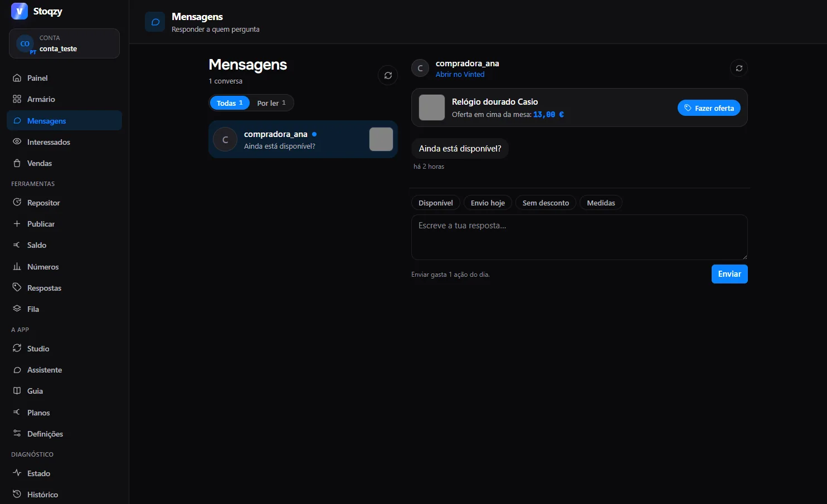Switch to the Por ler tab
Screen dimensions: 827x504
[x=271, y=103]
